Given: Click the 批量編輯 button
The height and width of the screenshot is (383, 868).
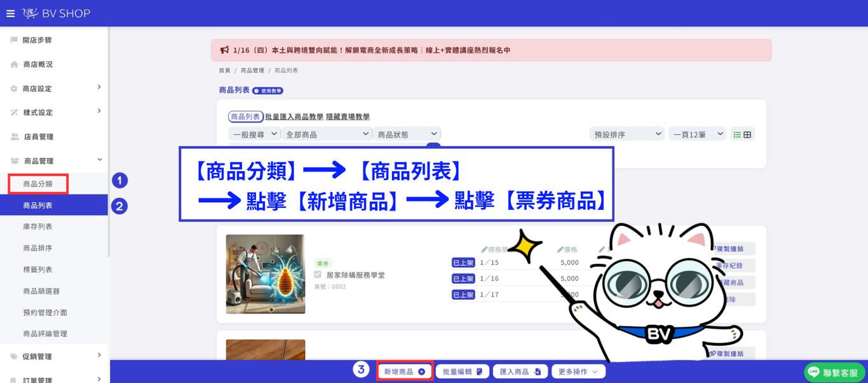Looking at the screenshot, I should [x=462, y=372].
